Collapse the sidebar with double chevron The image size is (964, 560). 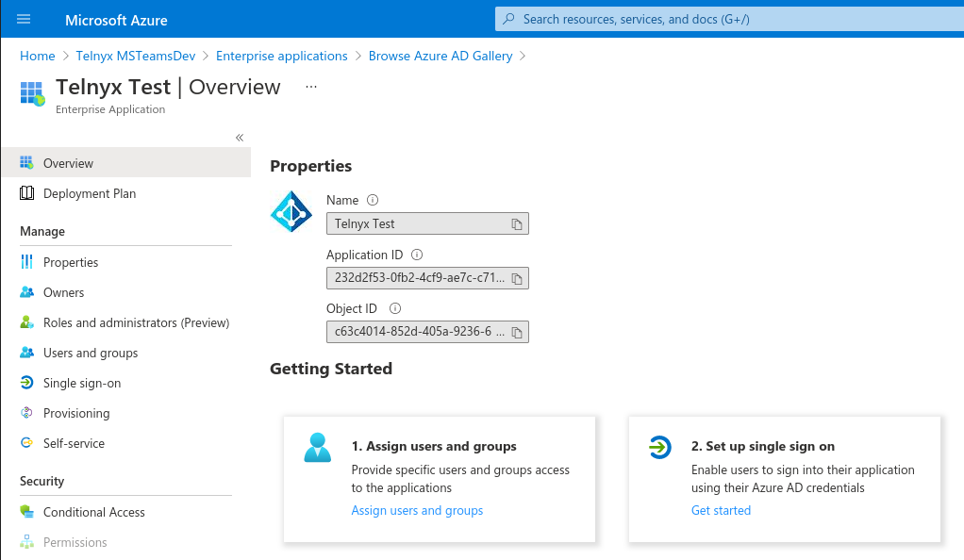click(240, 138)
